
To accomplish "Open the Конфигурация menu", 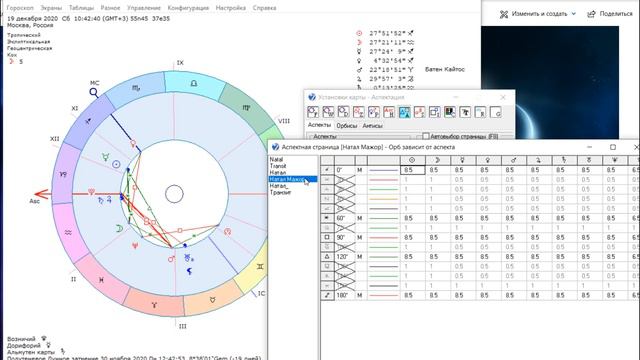I will pyautogui.click(x=188, y=8).
